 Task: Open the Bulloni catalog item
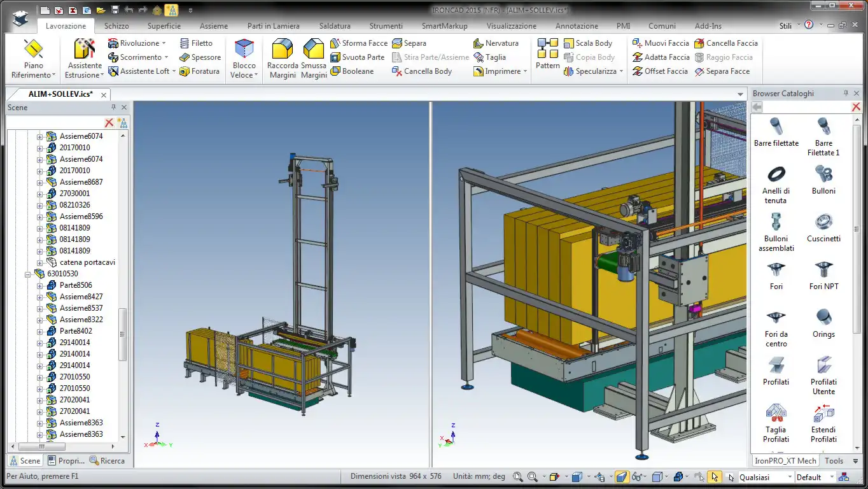point(823,174)
